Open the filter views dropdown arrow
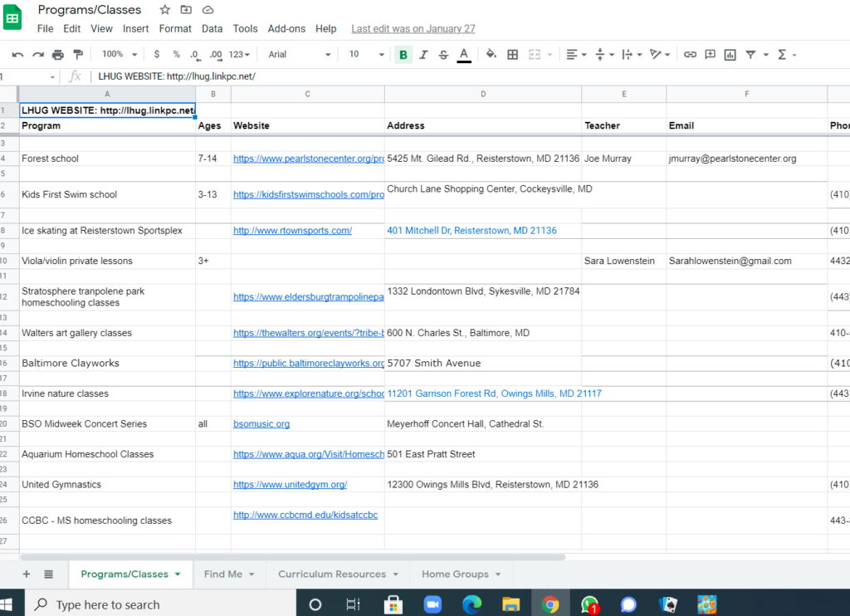Image resolution: width=850 pixels, height=616 pixels. (x=766, y=55)
